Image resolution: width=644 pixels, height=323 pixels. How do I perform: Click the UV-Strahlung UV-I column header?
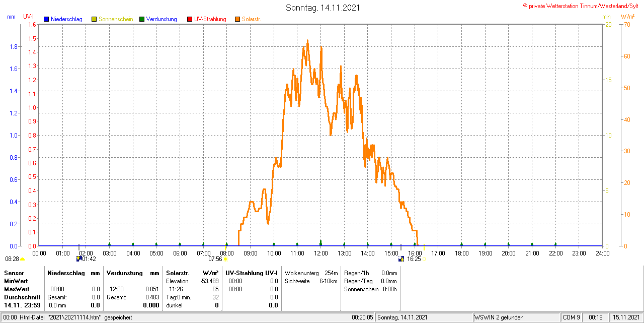pos(252,273)
